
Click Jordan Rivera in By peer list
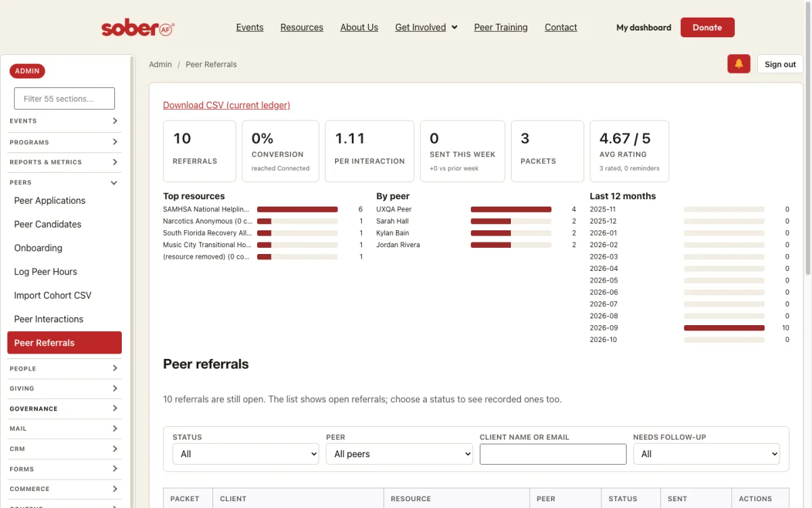point(398,245)
